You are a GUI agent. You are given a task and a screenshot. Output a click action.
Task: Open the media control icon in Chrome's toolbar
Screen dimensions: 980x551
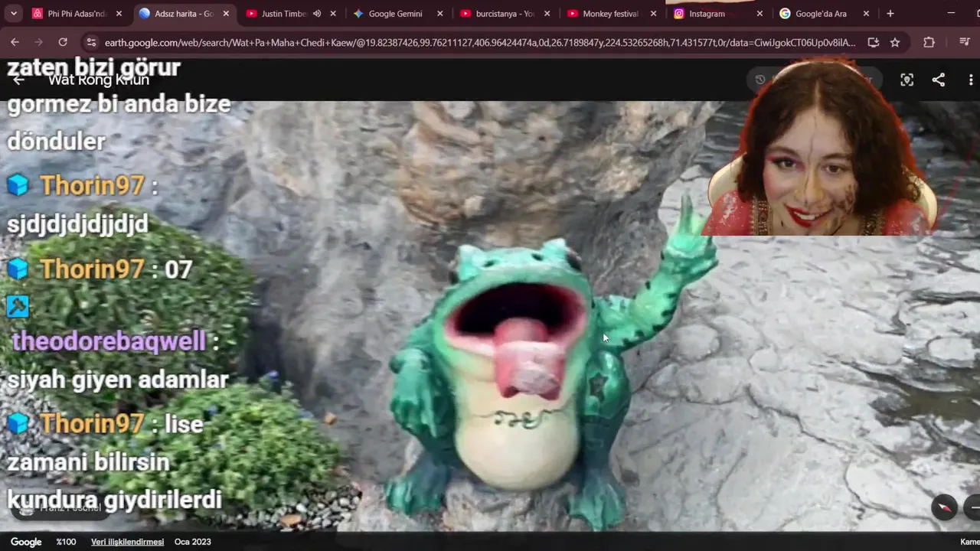point(964,42)
